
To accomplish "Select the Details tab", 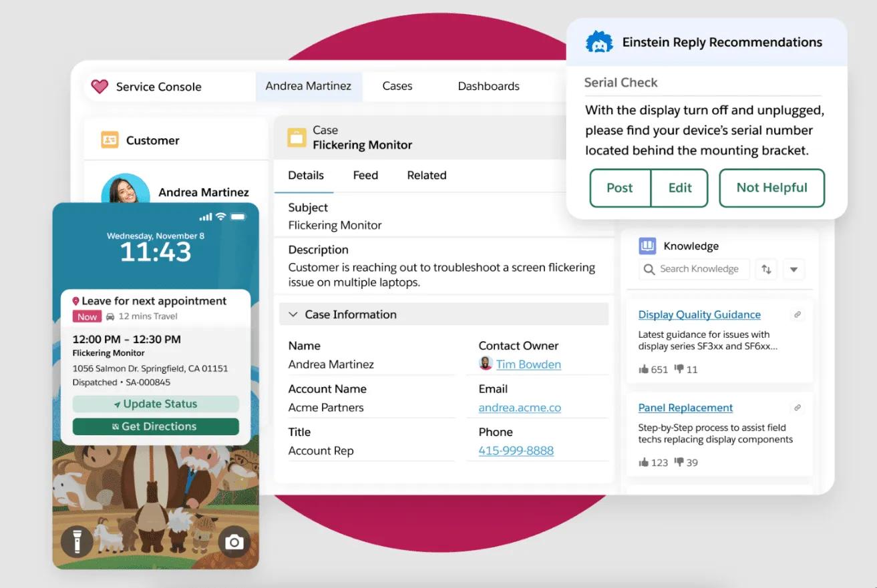I will (306, 176).
